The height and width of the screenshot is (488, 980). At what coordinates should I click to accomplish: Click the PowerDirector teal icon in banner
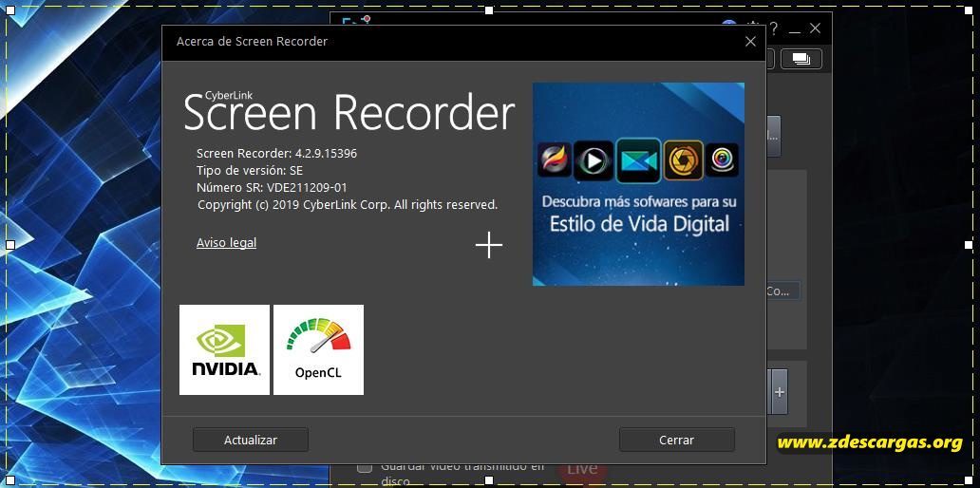638,160
